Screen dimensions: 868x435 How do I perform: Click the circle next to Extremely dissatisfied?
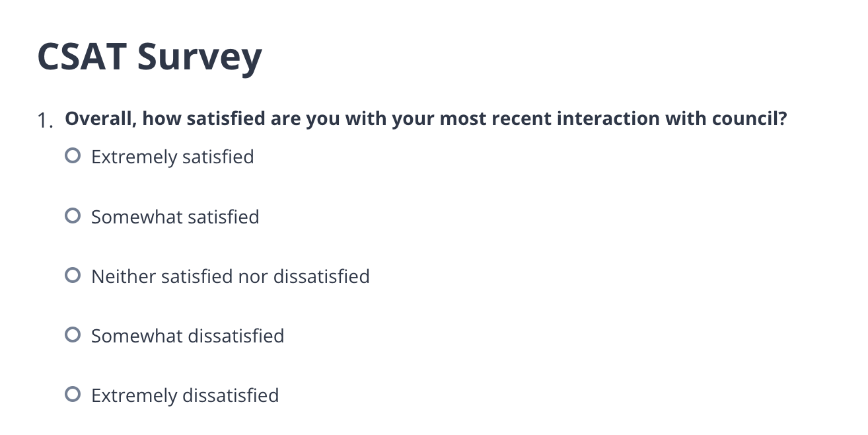tap(72, 394)
